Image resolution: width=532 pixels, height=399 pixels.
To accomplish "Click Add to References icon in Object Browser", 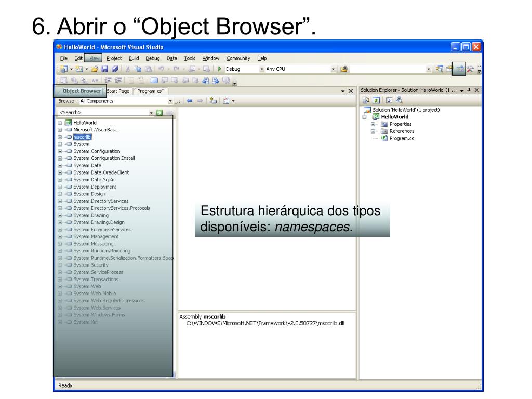I will point(213,101).
